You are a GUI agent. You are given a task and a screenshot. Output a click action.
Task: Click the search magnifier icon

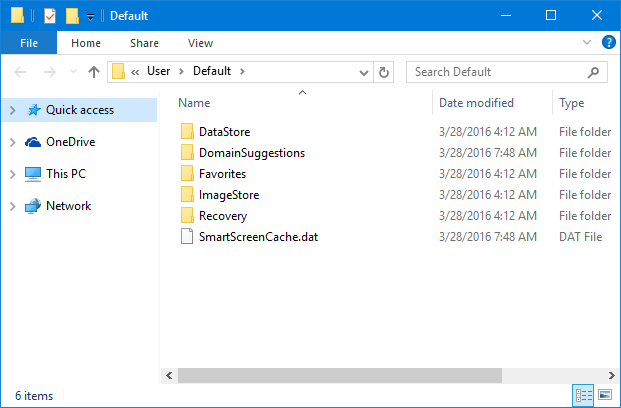pos(593,72)
